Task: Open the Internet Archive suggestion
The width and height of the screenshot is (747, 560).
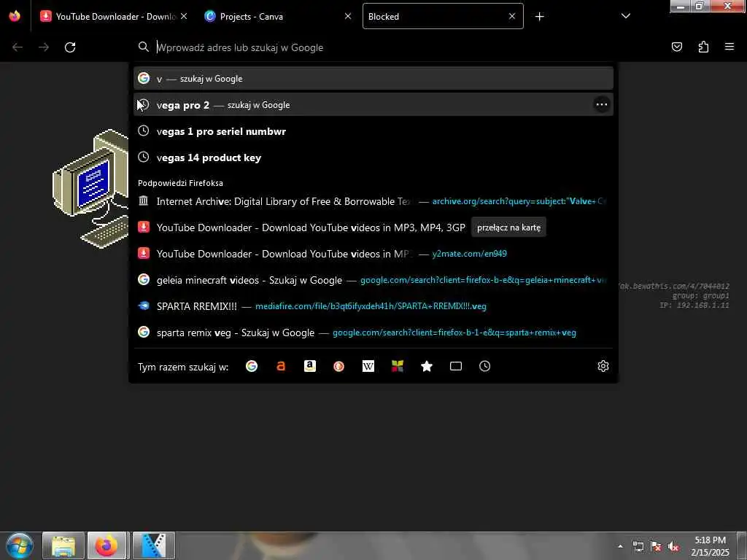Action: point(373,201)
